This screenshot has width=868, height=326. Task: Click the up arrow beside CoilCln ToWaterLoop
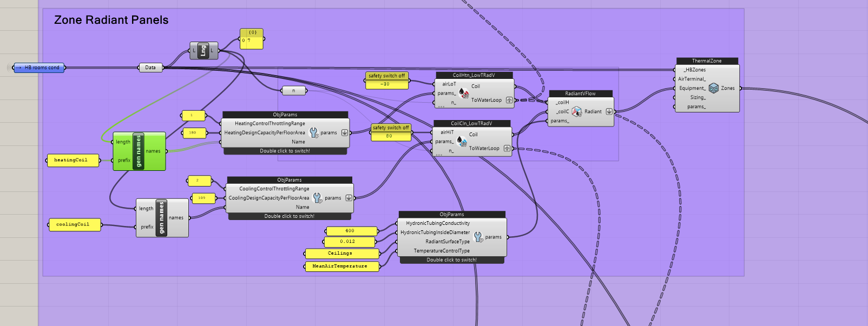pyautogui.click(x=507, y=148)
